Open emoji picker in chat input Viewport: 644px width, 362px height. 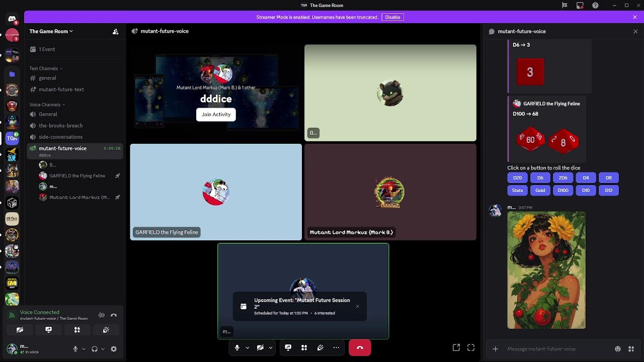pos(618,349)
